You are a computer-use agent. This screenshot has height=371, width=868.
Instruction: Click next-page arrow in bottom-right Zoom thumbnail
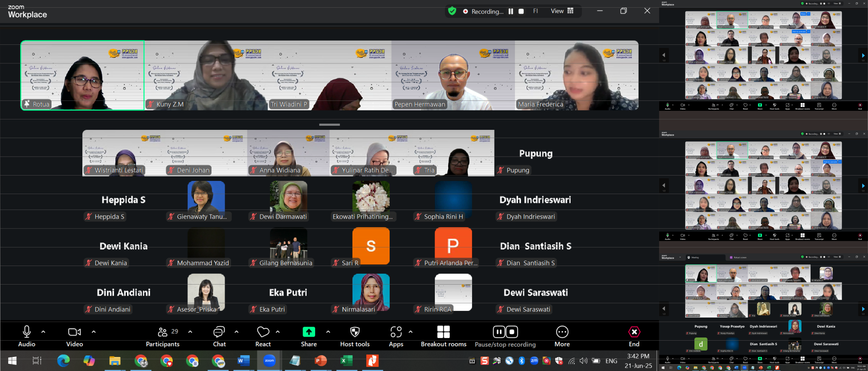pyautogui.click(x=863, y=309)
